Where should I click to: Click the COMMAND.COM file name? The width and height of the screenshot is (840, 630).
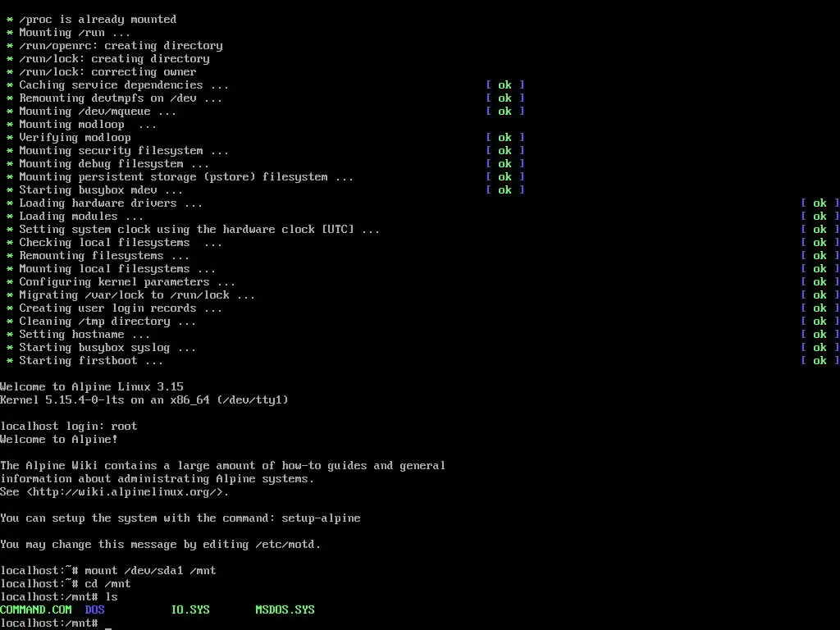click(36, 609)
